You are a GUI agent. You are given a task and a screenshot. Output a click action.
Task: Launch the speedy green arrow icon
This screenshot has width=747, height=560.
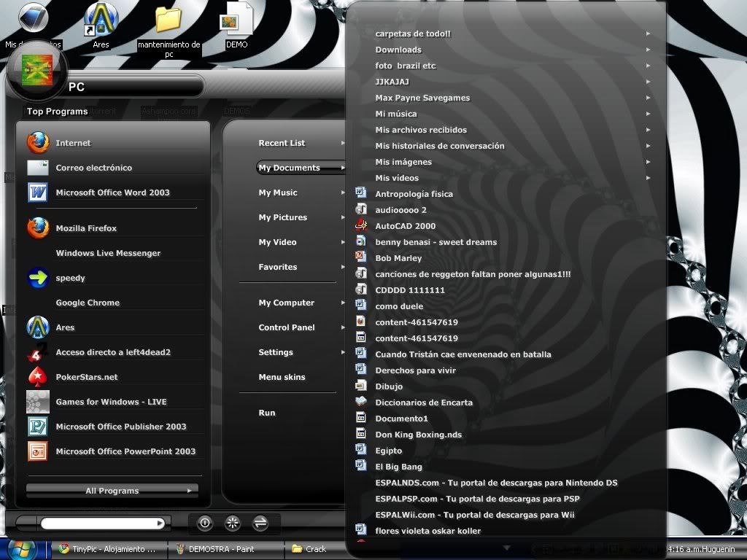[38, 278]
